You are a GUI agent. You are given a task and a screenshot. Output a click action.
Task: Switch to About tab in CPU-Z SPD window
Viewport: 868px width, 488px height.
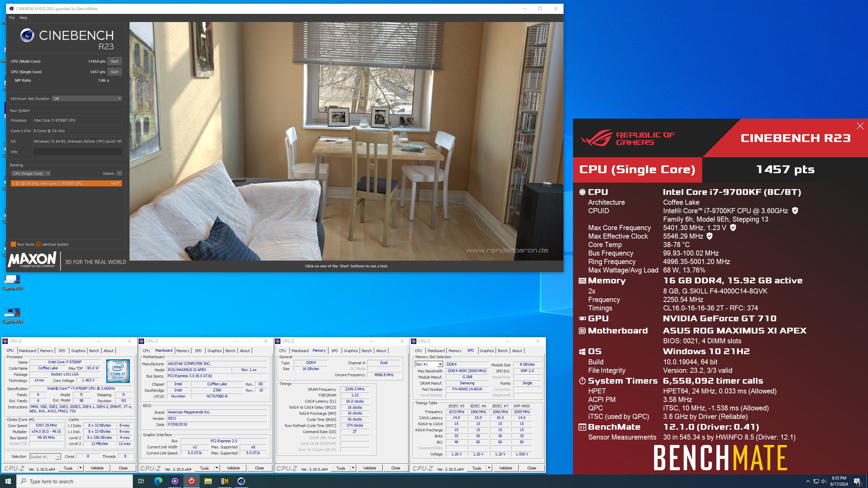click(517, 351)
